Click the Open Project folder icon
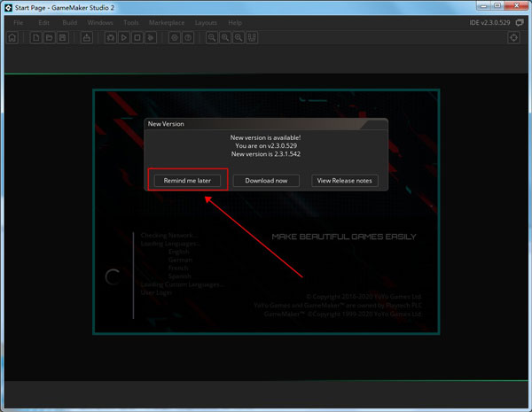532x412 pixels. tap(50, 38)
